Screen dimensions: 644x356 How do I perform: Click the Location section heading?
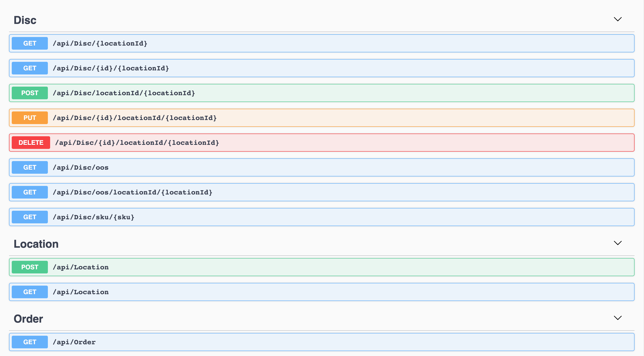pyautogui.click(x=36, y=244)
